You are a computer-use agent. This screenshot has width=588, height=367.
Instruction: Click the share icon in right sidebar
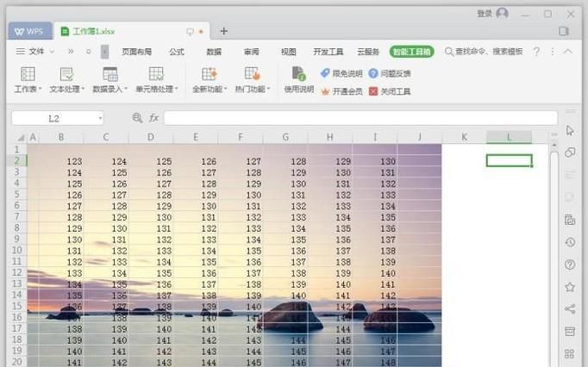[x=569, y=309]
